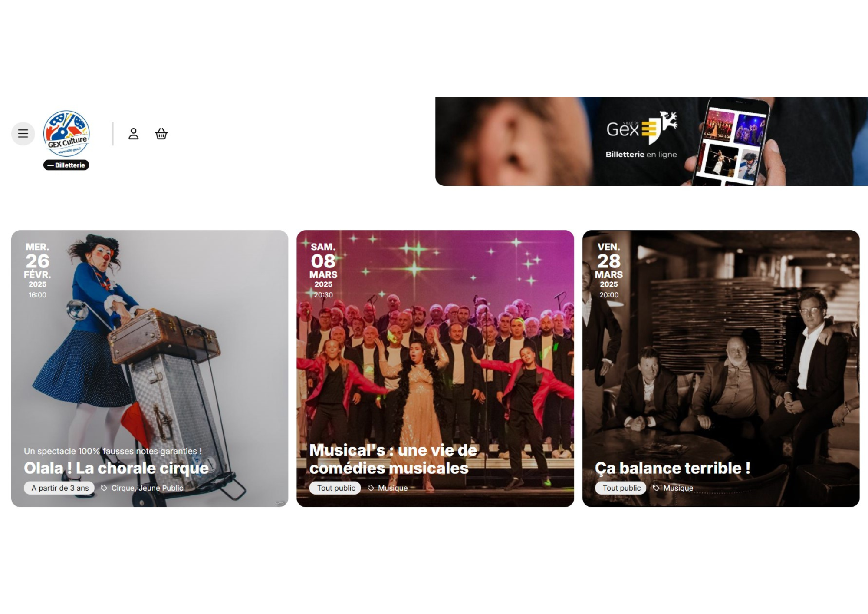Select Tout public badge on Ça balance terrible
This screenshot has height=614, width=868.
click(621, 488)
